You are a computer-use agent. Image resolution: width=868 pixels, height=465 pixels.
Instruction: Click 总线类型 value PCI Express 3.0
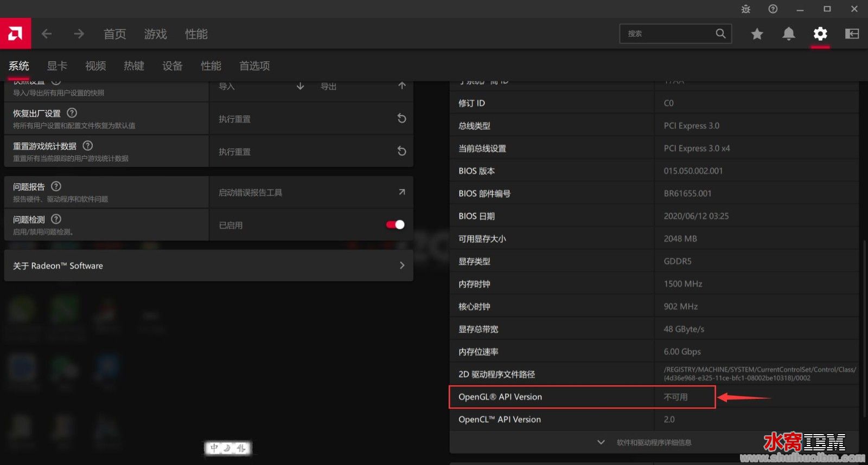pyautogui.click(x=692, y=126)
